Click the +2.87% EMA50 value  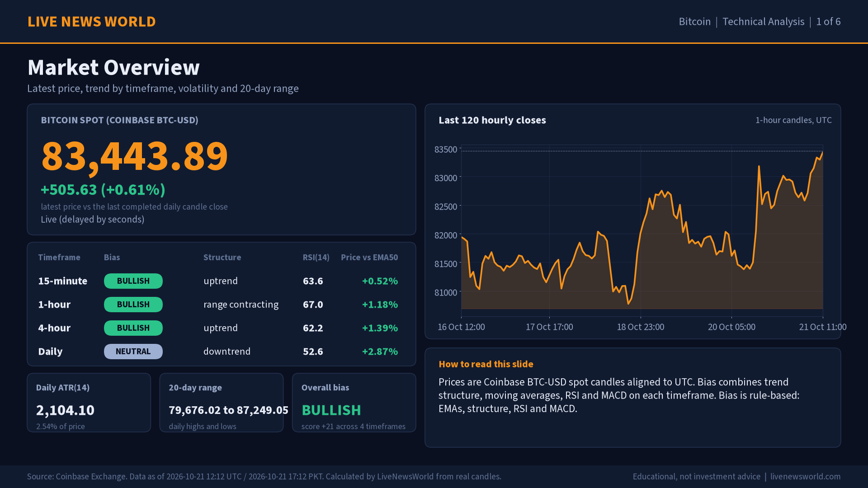(380, 352)
